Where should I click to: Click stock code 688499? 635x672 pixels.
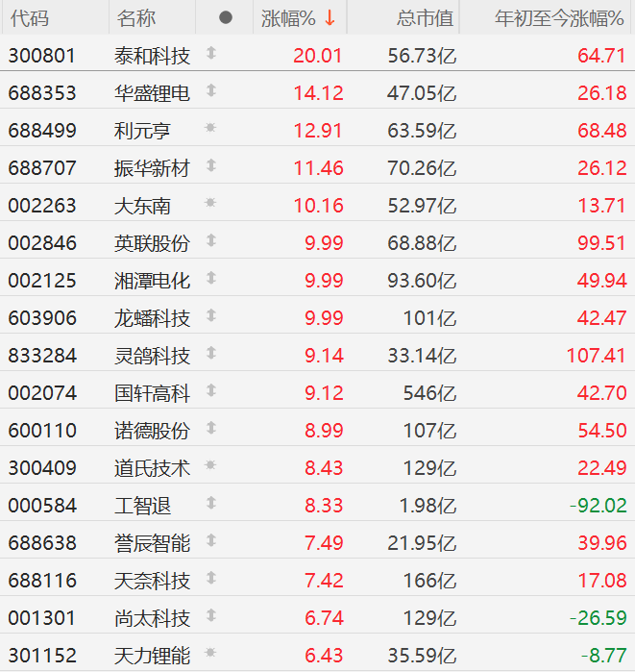pyautogui.click(x=42, y=131)
